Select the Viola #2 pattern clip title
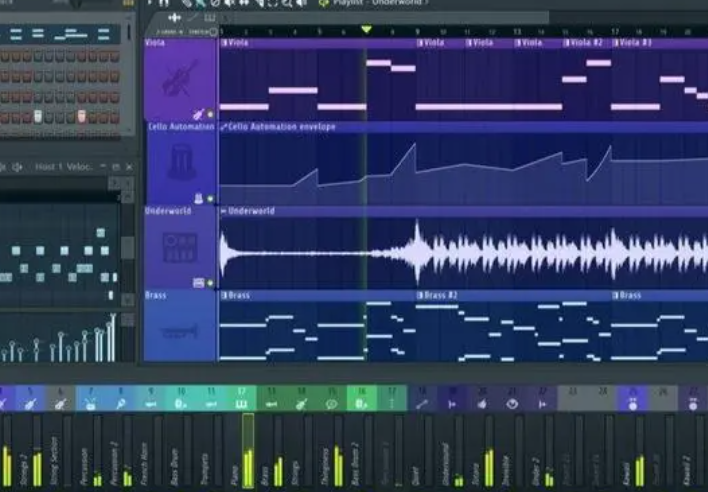Image resolution: width=708 pixels, height=492 pixels. pos(587,43)
